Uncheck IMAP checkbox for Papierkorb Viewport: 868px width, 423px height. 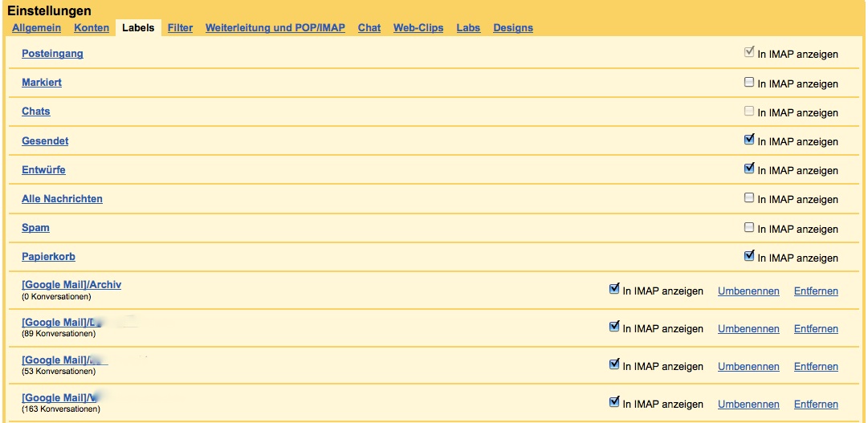pyautogui.click(x=749, y=256)
